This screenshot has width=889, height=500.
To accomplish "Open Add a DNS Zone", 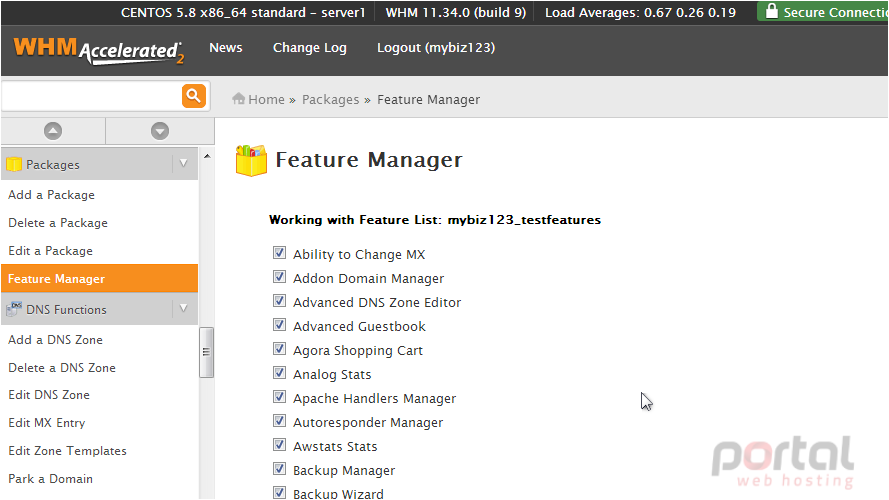I will point(56,340).
